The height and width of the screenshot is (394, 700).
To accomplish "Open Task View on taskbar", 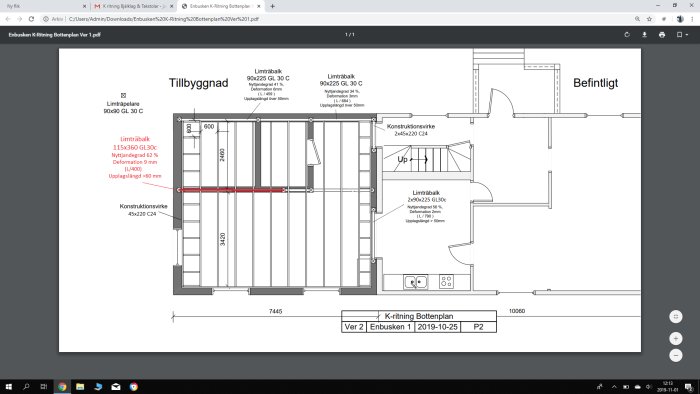I will (x=44, y=386).
